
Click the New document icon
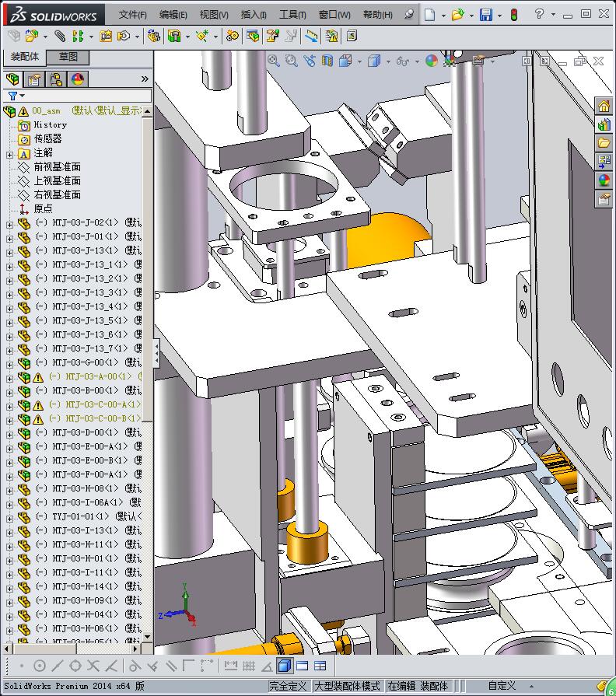click(x=429, y=15)
